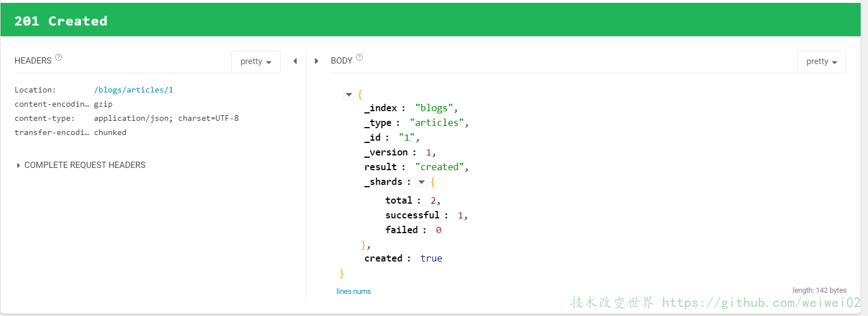Screen dimensions: 868x316
Task: Select the chunked header value
Action: click(110, 132)
